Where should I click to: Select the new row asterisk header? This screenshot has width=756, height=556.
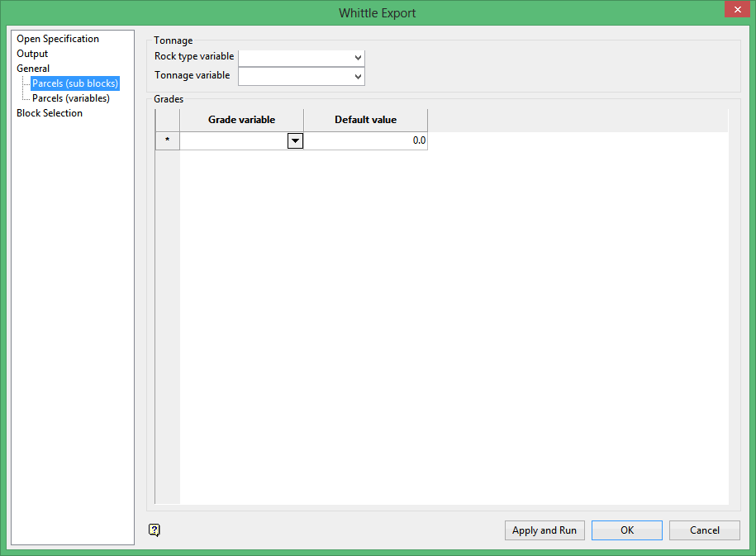pos(167,140)
